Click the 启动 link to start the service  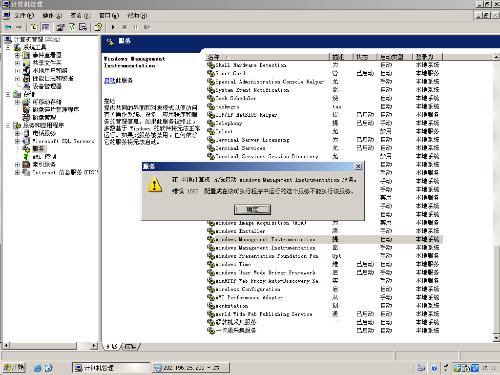[109, 80]
